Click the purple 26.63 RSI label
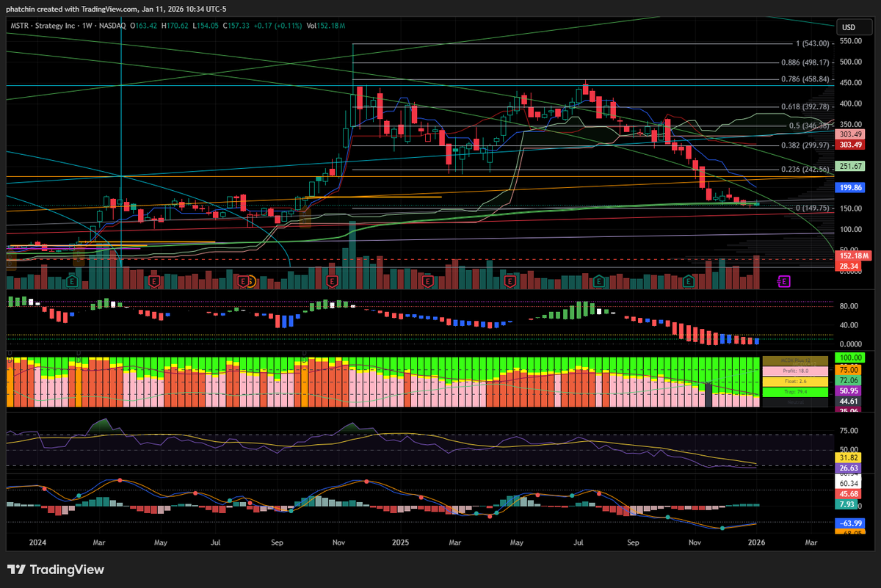 click(849, 468)
